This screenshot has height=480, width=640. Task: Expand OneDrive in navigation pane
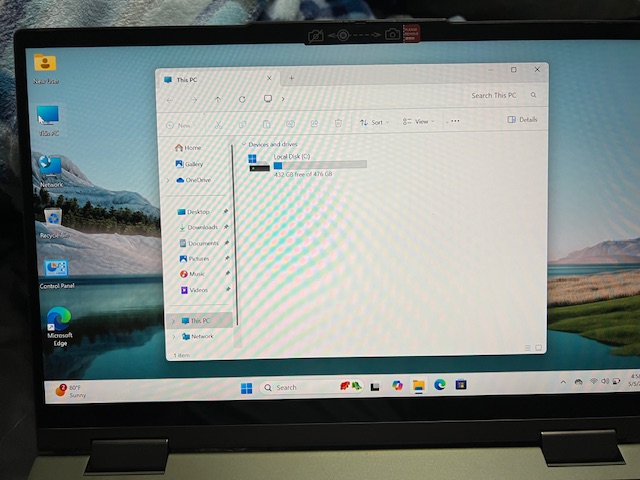click(x=168, y=180)
